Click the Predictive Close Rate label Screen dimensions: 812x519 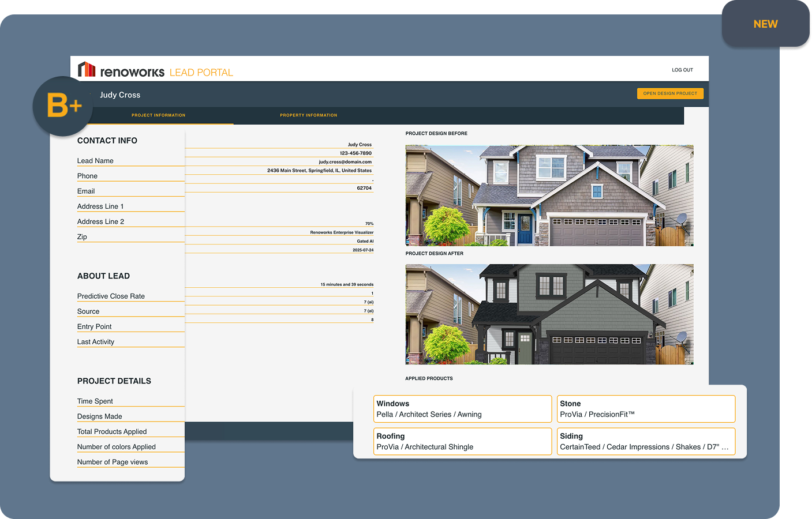point(111,296)
